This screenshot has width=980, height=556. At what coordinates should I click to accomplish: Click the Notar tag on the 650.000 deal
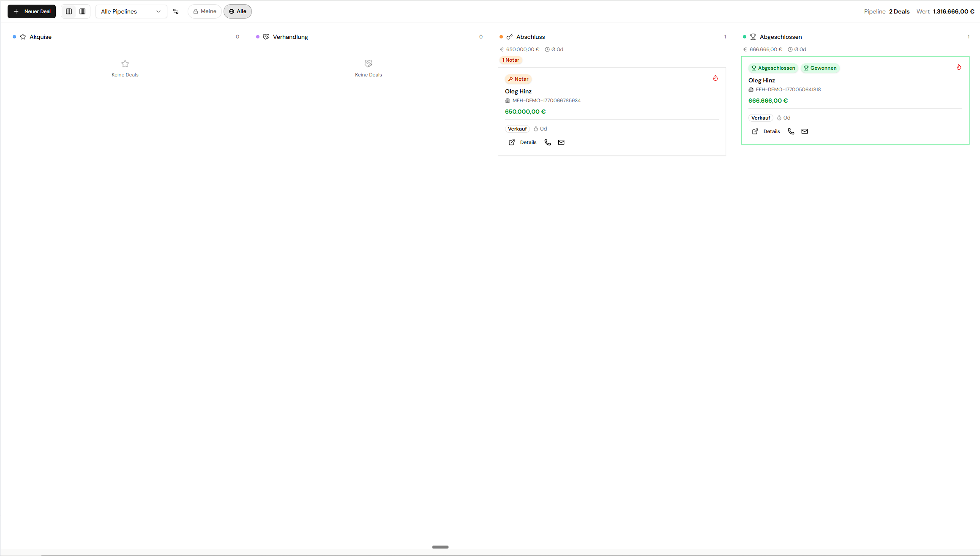coord(518,79)
